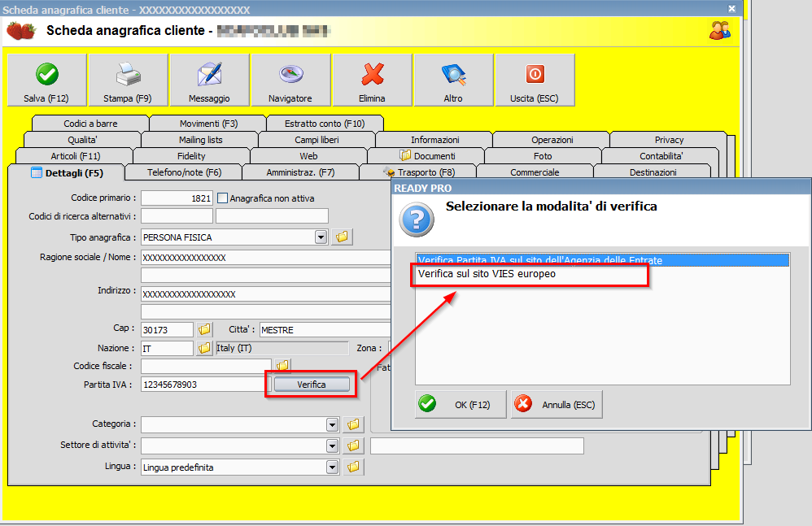The image size is (812, 526).
Task: Toggle the Anagrafica non attiva checkbox
Action: pyautogui.click(x=223, y=198)
